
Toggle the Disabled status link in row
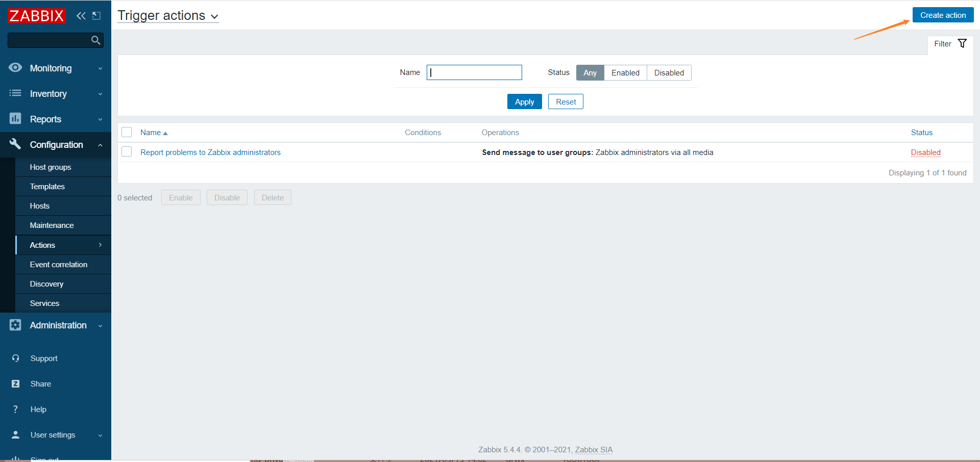925,152
